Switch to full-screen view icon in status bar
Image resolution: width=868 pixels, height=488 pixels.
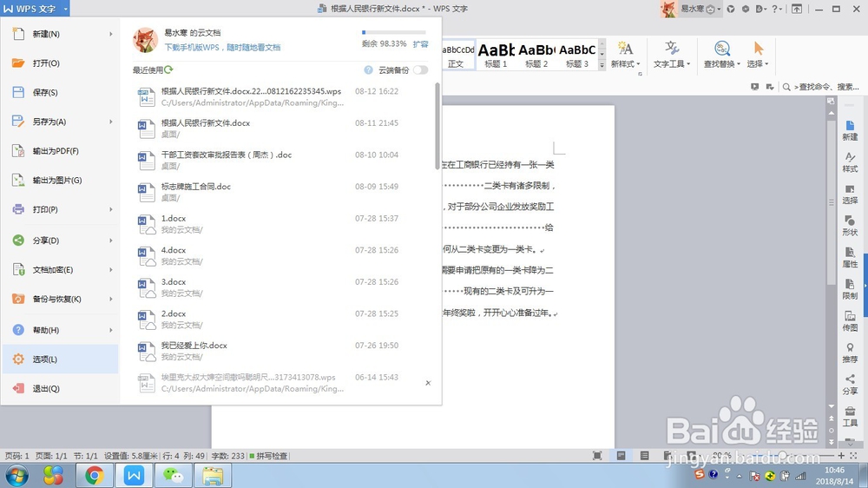coord(597,455)
